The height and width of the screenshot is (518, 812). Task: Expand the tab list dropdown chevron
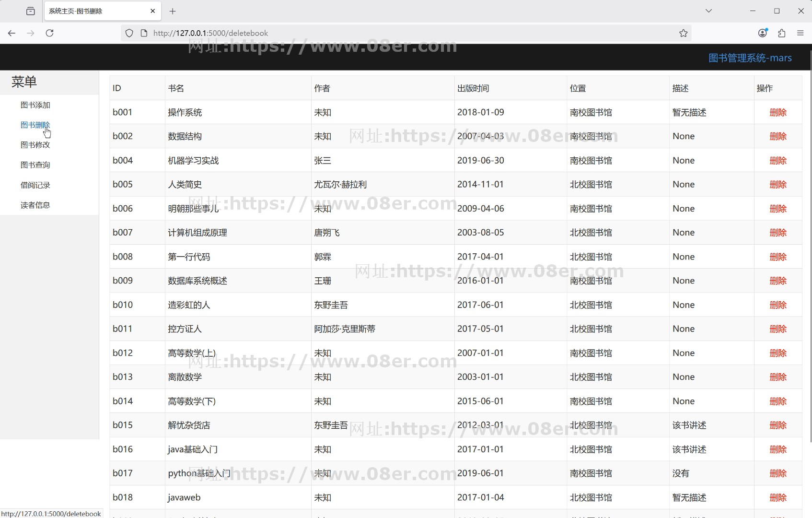click(708, 11)
